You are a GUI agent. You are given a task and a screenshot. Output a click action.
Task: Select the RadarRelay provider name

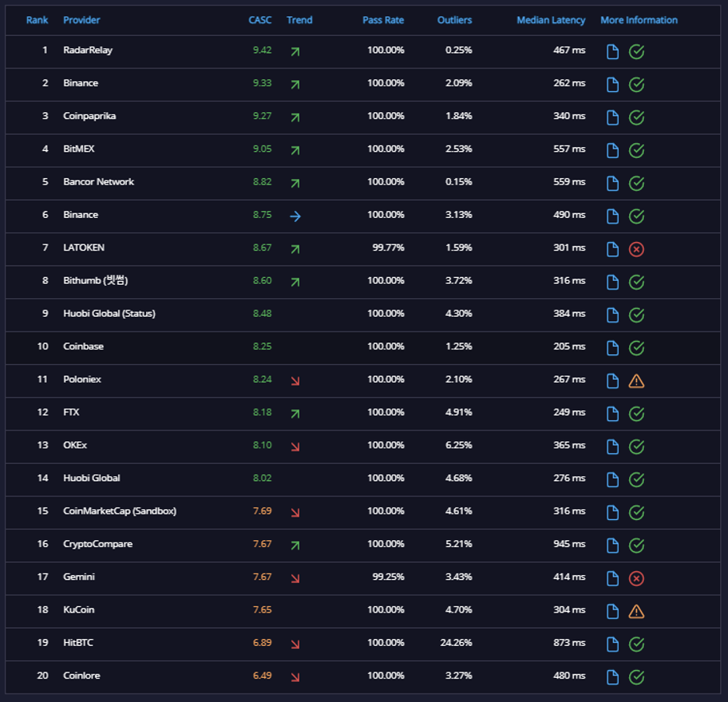tap(88, 50)
